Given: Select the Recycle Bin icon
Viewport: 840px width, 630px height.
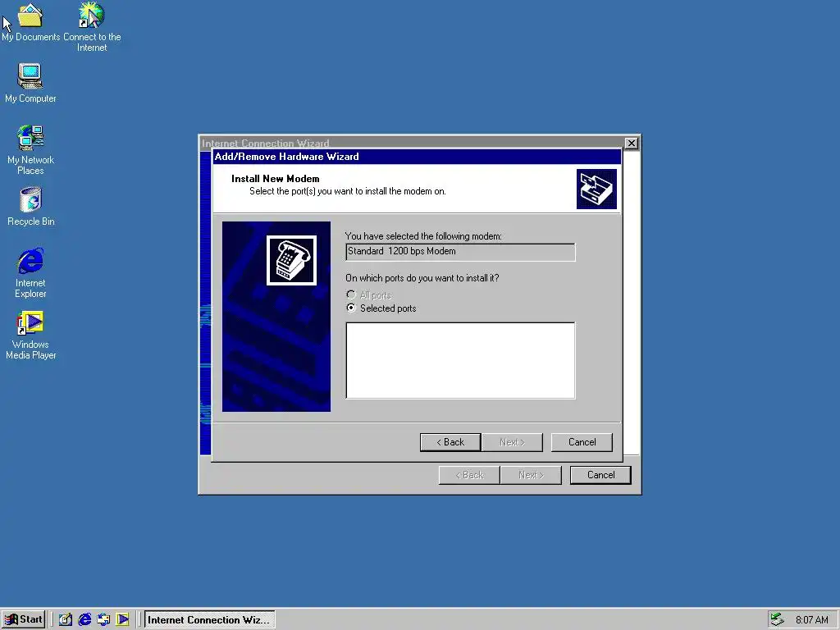Looking at the screenshot, I should [x=30, y=206].
